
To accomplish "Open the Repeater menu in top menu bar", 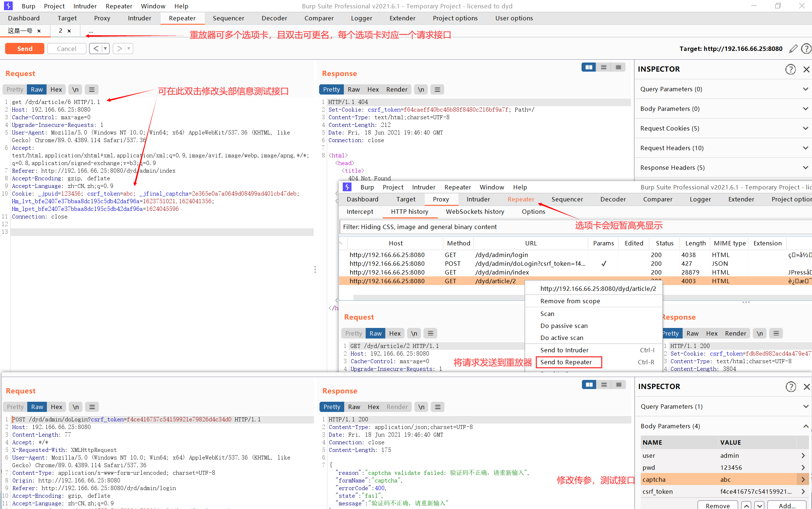I will click(119, 6).
